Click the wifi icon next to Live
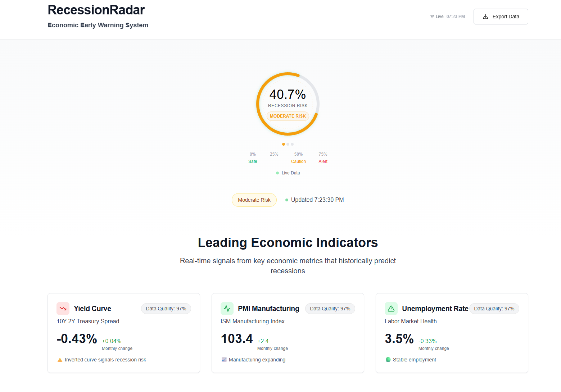 point(432,16)
